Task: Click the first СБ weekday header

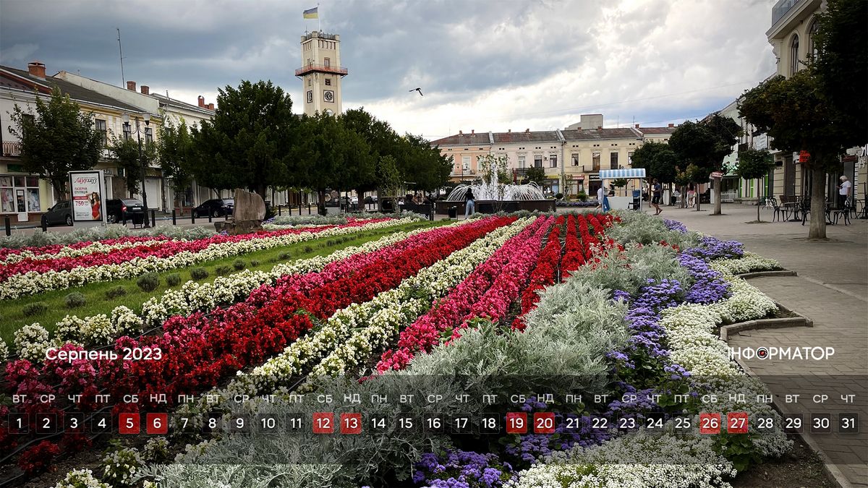Action: (x=130, y=397)
